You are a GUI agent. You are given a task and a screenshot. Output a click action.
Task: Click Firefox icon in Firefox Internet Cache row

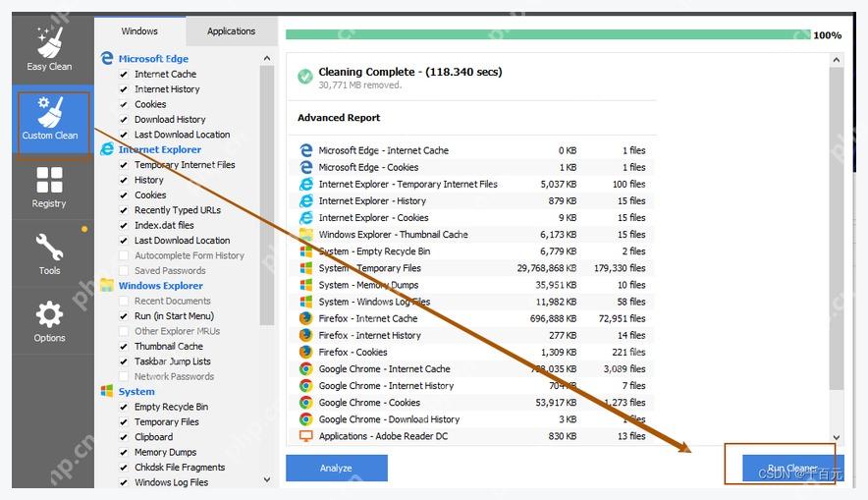pos(305,318)
